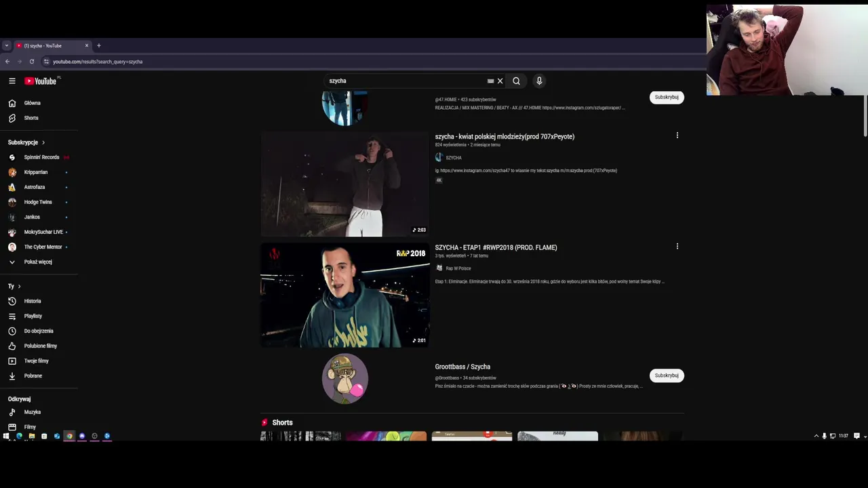Open the SZYCHA channel name link

454,158
